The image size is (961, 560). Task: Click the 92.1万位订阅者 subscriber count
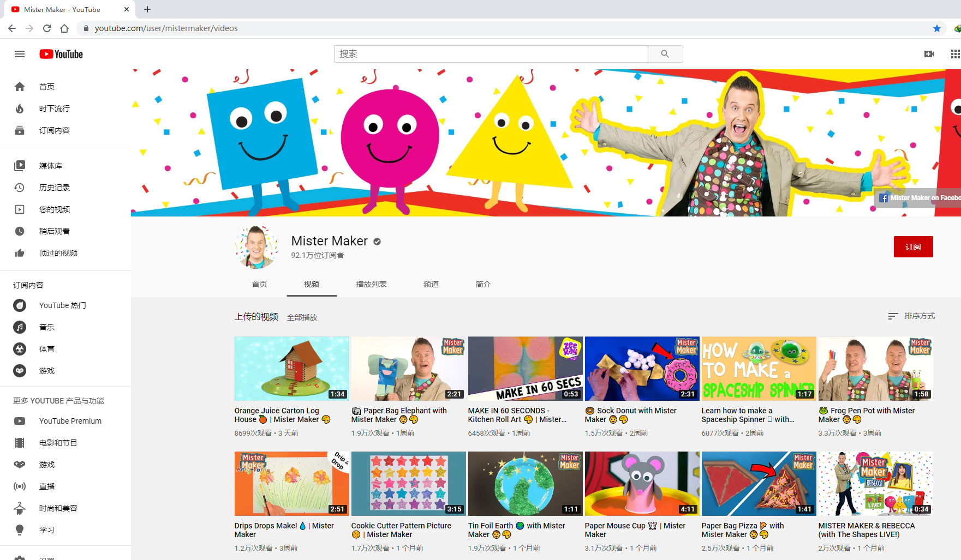(318, 256)
